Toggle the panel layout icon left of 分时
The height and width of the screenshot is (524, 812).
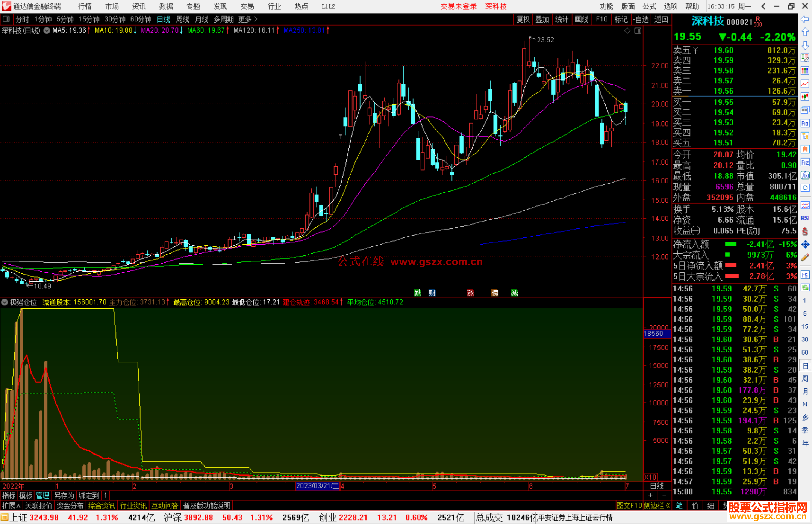[x=6, y=19]
